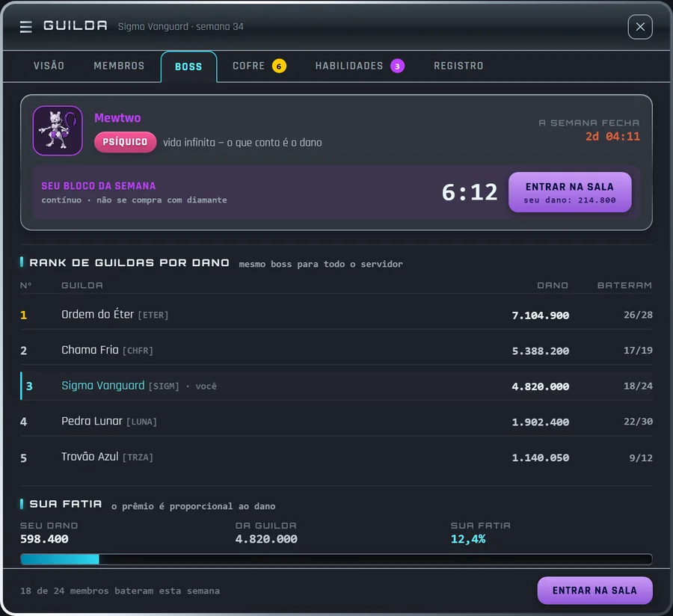Click the 6:12 weekly block timer
Screen dimensions: 673x616
tap(470, 192)
